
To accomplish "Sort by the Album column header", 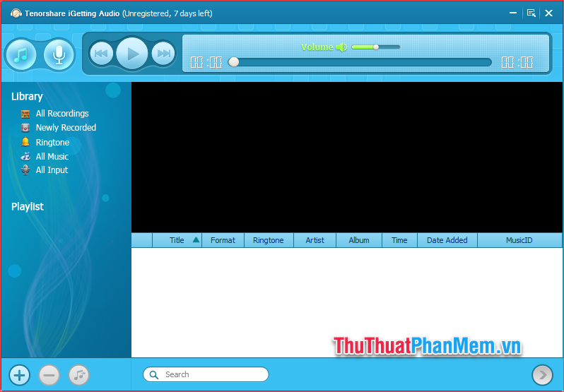I will (359, 240).
